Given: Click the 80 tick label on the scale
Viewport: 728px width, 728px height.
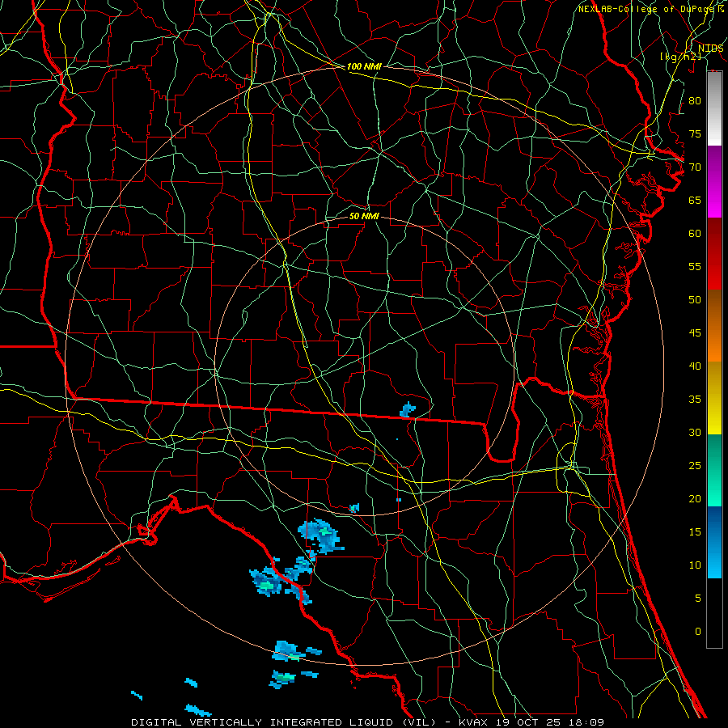Looking at the screenshot, I should click(695, 101).
